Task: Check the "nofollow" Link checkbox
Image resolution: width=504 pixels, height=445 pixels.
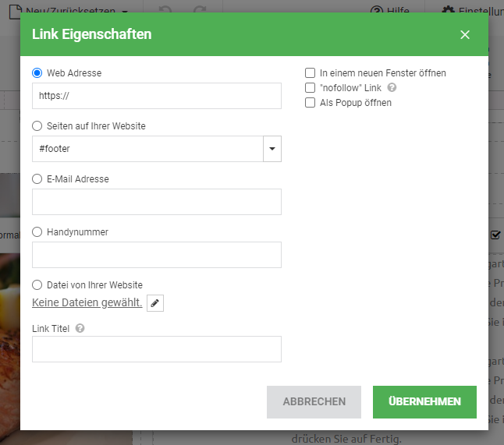Action: click(x=310, y=88)
